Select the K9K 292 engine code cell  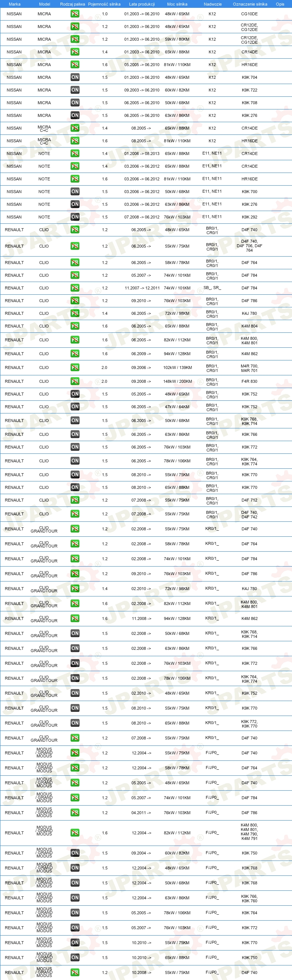coord(249,217)
